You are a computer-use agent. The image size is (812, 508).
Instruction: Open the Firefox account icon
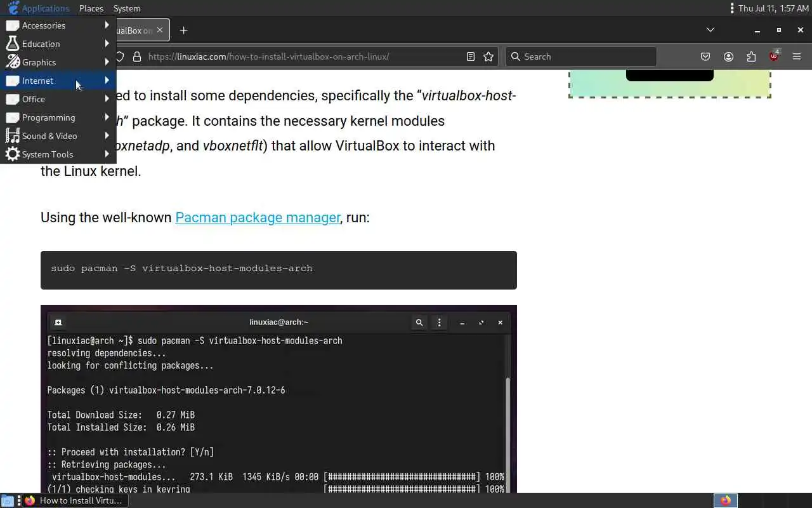728,57
